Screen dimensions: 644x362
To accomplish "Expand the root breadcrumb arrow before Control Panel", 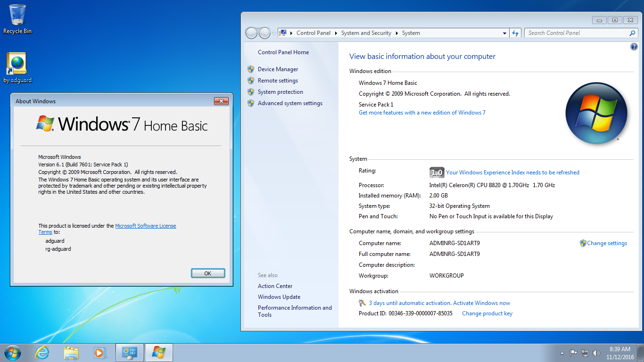I will click(x=291, y=33).
